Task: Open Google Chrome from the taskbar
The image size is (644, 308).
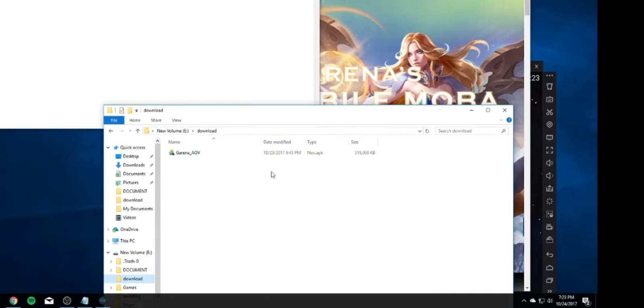Action: 13,300
